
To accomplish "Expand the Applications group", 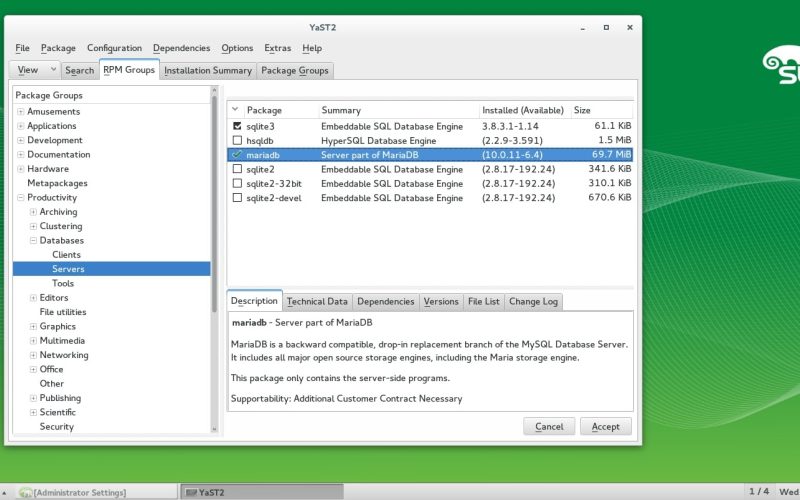I will click(21, 126).
